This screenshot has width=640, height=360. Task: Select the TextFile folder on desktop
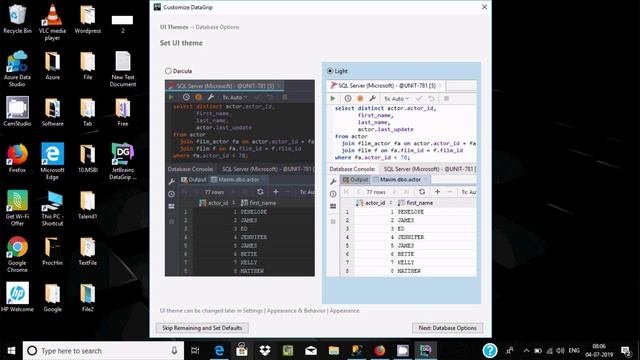pyautogui.click(x=87, y=251)
